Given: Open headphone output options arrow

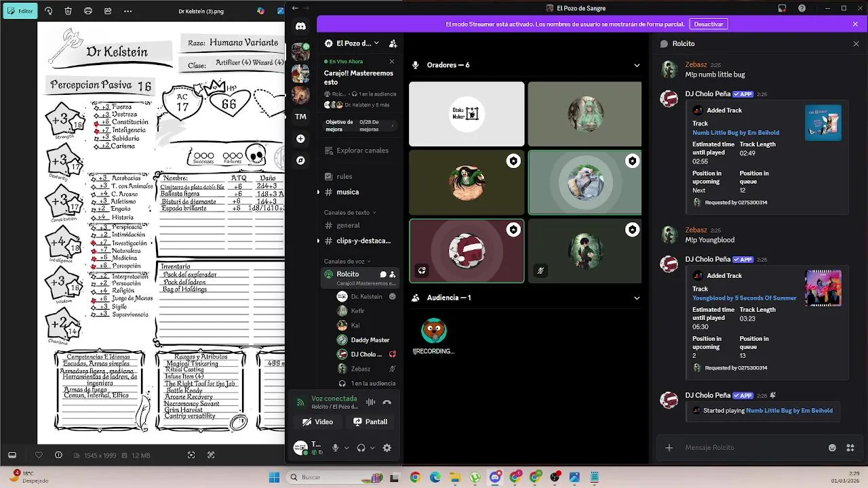Looking at the screenshot, I should [x=372, y=448].
